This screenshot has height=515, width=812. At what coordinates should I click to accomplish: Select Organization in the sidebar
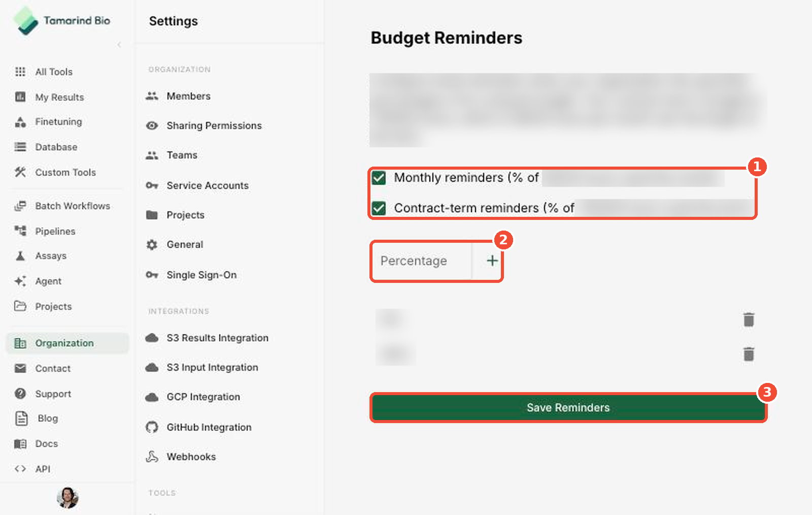pos(67,343)
